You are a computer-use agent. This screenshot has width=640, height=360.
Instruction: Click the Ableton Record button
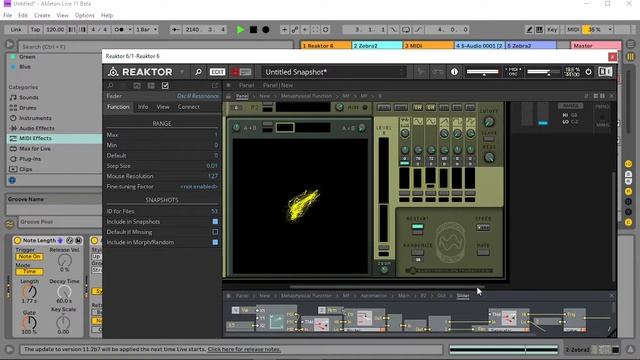(266, 30)
